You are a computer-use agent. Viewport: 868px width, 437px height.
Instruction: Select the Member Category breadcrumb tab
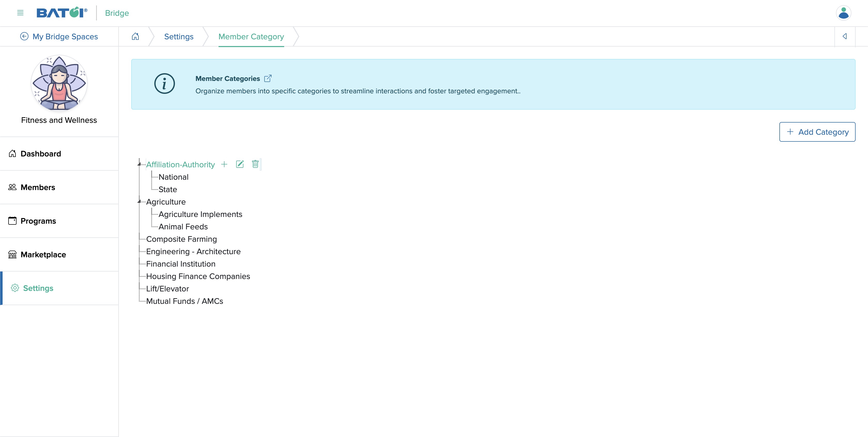251,36
